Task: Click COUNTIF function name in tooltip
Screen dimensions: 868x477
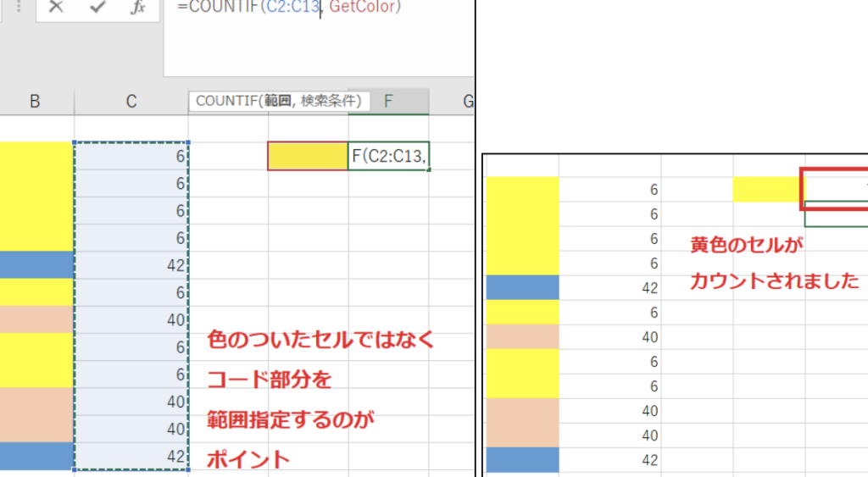Action: coord(227,101)
